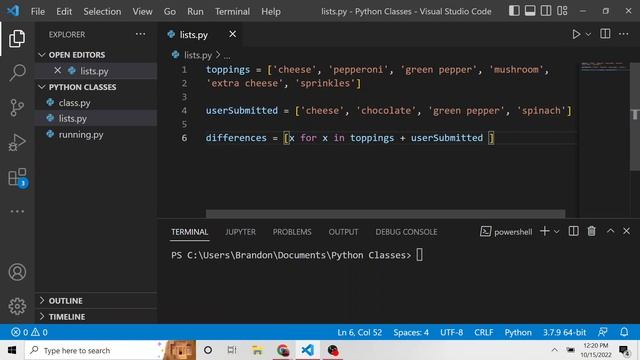Open run options dropdown arrow
This screenshot has height=360, width=640.
click(588, 35)
